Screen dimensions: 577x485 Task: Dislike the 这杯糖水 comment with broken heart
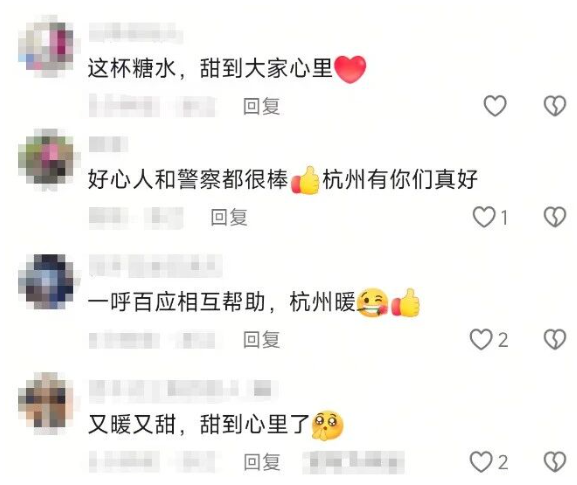[x=555, y=106]
